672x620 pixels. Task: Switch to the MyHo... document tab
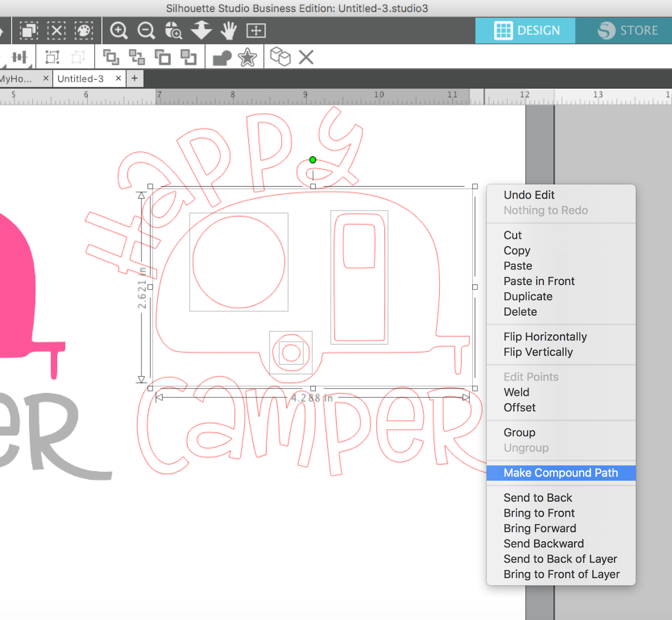coord(18,79)
